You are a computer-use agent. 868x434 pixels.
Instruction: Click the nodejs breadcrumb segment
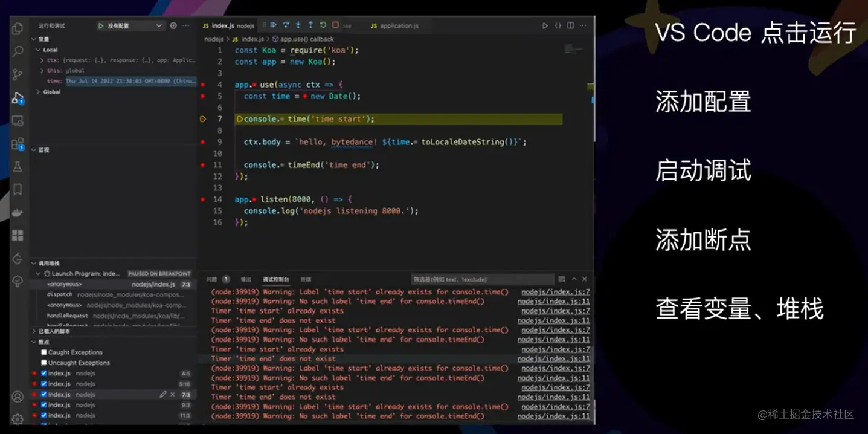pyautogui.click(x=213, y=39)
